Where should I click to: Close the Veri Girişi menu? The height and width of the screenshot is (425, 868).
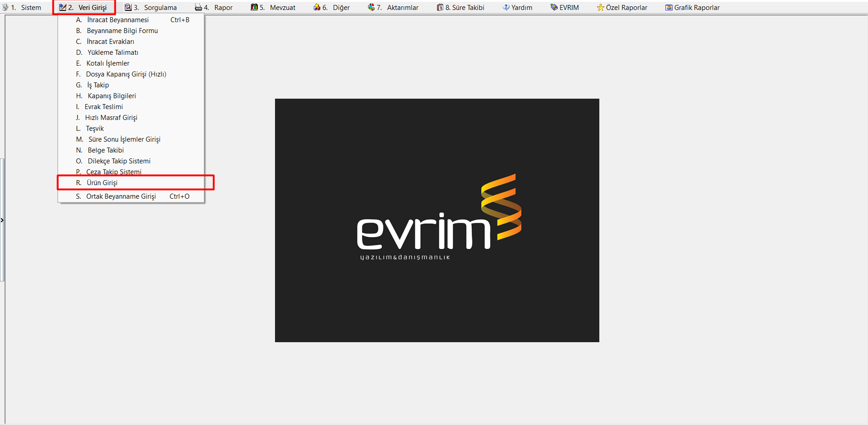tap(87, 8)
